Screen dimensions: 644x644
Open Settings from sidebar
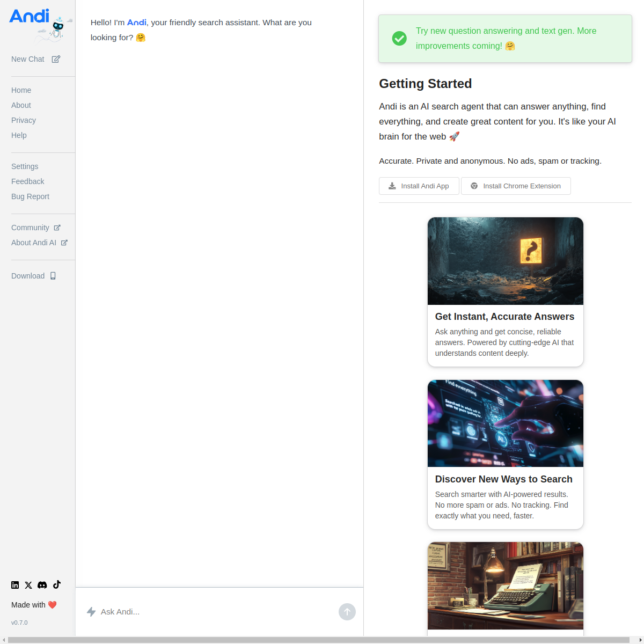(x=25, y=166)
